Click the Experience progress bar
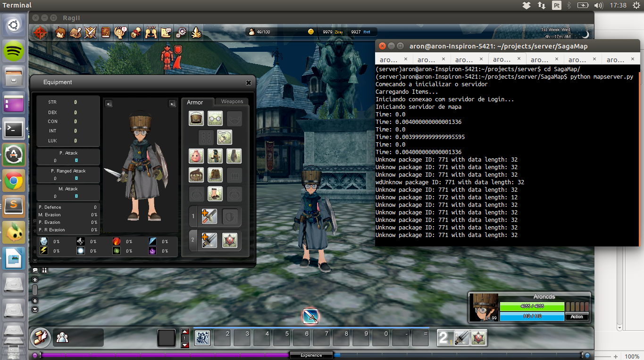This screenshot has height=360, width=644. [x=311, y=355]
